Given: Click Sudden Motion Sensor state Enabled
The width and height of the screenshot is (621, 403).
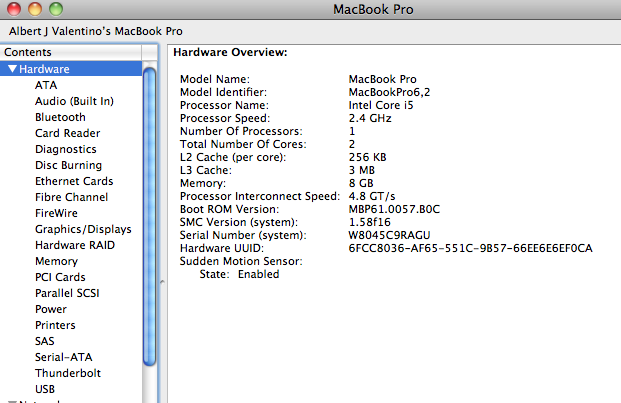Looking at the screenshot, I should click(258, 274).
